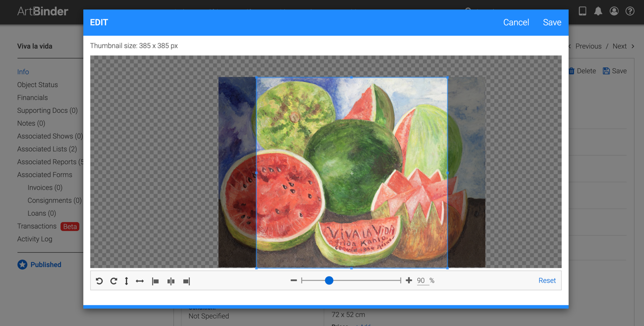Increase zoom with plus icon
This screenshot has height=326, width=644.
pyautogui.click(x=409, y=280)
